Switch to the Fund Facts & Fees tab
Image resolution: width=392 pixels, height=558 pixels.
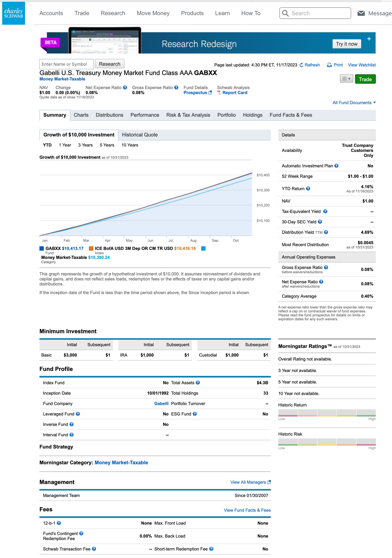tap(291, 115)
